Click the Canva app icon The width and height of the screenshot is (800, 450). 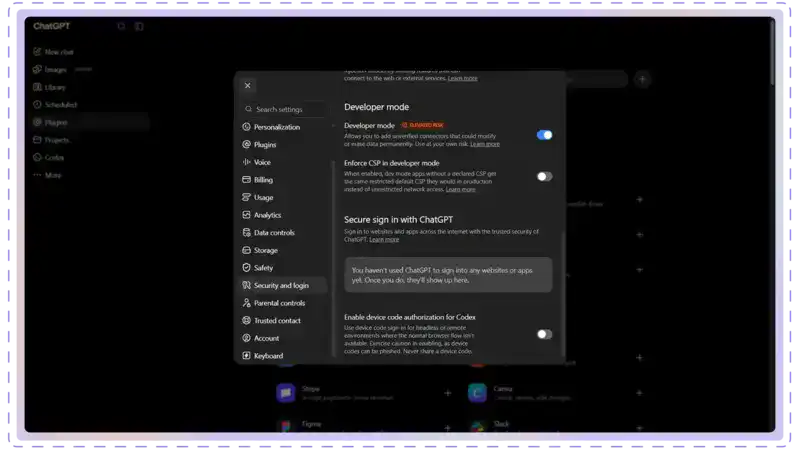[478, 393]
